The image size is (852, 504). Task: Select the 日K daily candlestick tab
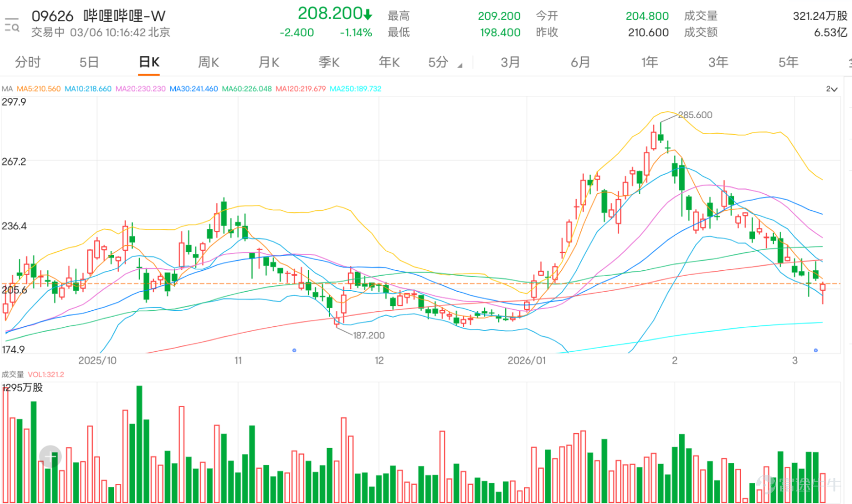point(149,62)
